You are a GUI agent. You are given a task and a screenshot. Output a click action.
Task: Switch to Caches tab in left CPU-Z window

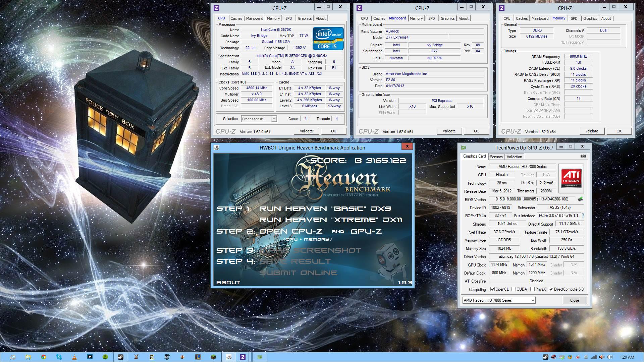tap(236, 18)
